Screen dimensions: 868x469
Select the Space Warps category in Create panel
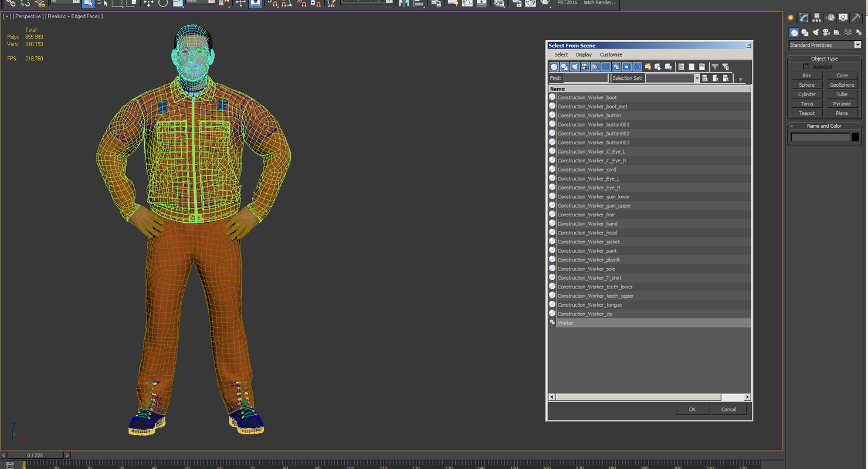coord(847,32)
